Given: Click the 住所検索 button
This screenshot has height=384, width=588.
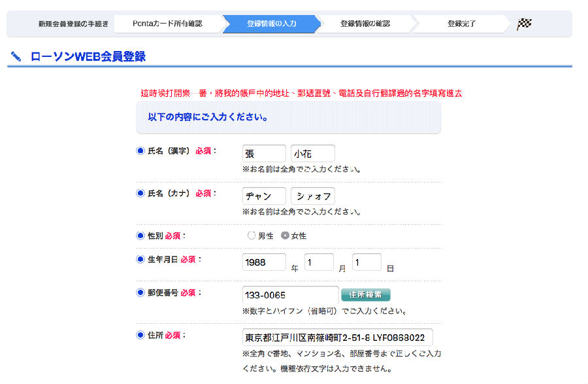Looking at the screenshot, I should coord(366,294).
